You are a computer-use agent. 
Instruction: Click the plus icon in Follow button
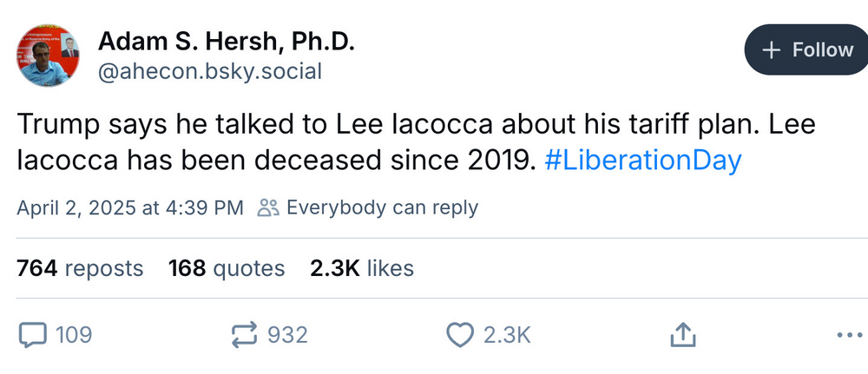click(770, 50)
